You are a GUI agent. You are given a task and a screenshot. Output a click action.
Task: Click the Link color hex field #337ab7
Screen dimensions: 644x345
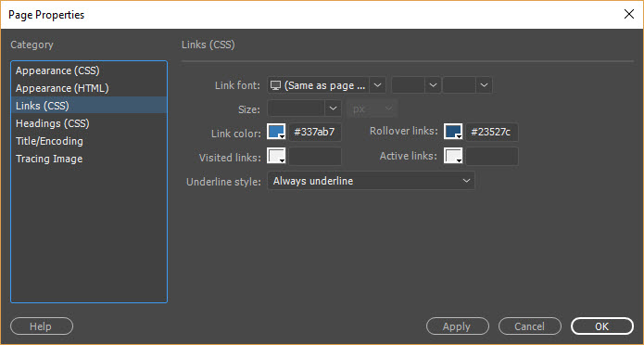click(x=315, y=132)
